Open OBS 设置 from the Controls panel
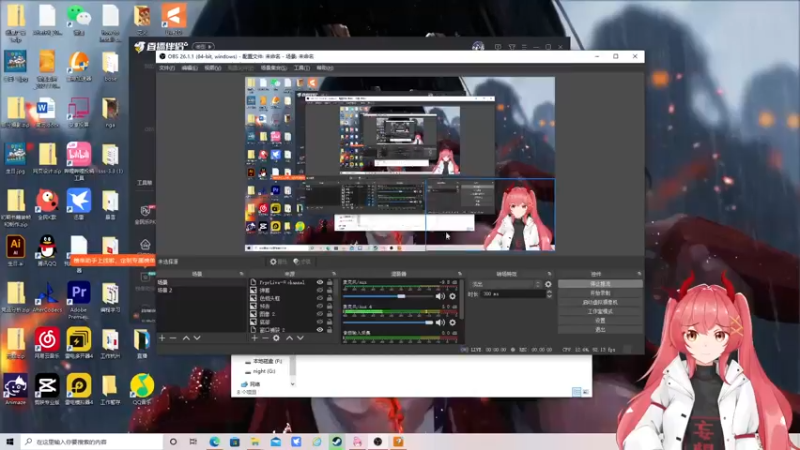This screenshot has height=450, width=800. (x=600, y=320)
